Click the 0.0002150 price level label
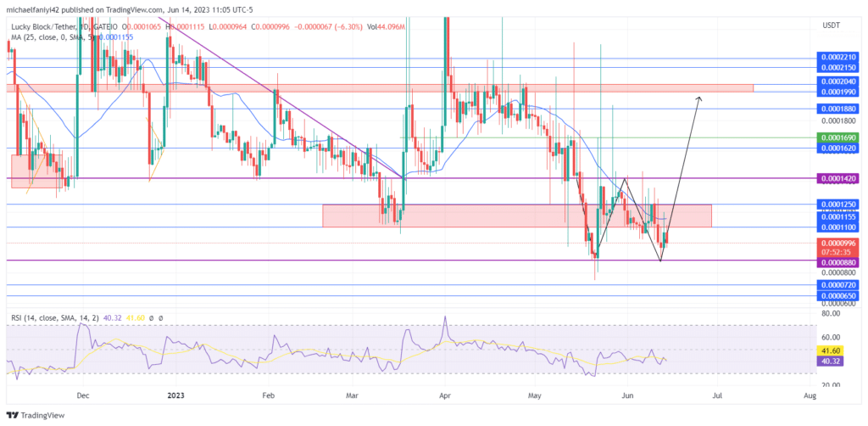Viewport: 868px width, 426px height. [838, 67]
